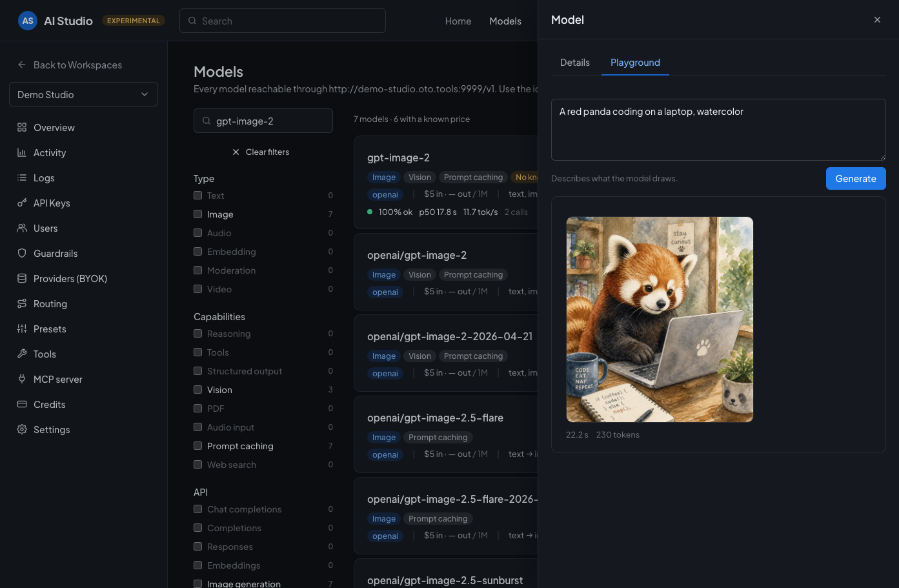The width and height of the screenshot is (899, 588).
Task: Open the Tools wrench icon
Action: pyautogui.click(x=22, y=354)
